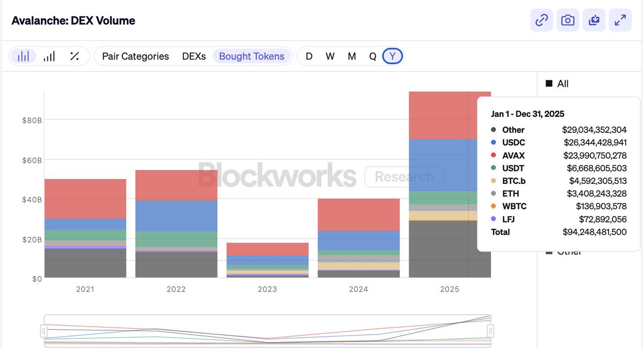Screen dimensions: 644x349
Task: Select the Bought Tokens tab
Action: [x=252, y=56]
